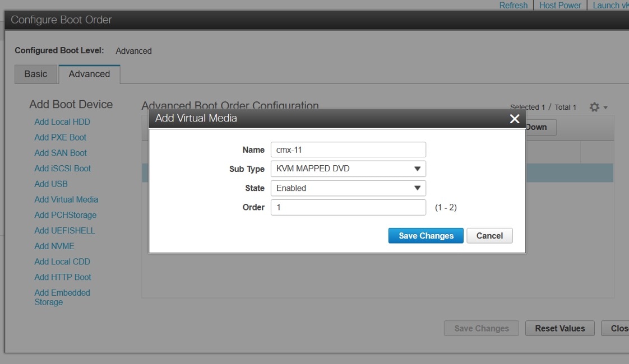Save changes in Add Virtual Media dialog
This screenshot has width=629, height=364.
[x=425, y=235]
